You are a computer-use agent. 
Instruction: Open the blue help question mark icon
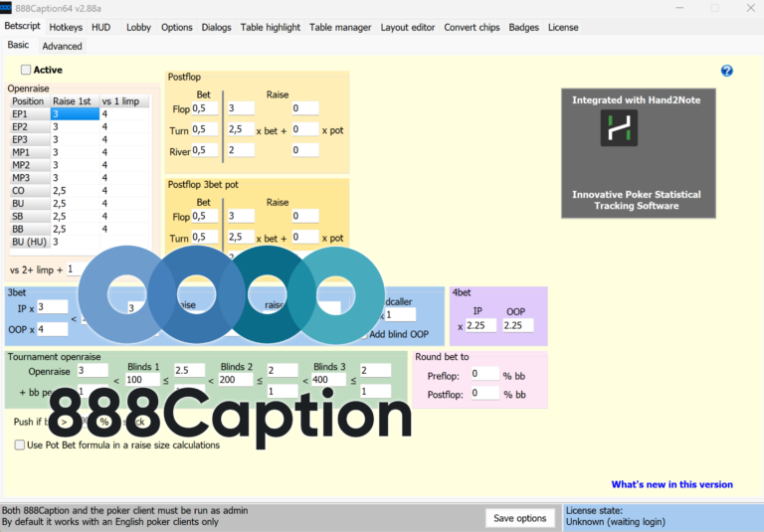click(x=726, y=71)
